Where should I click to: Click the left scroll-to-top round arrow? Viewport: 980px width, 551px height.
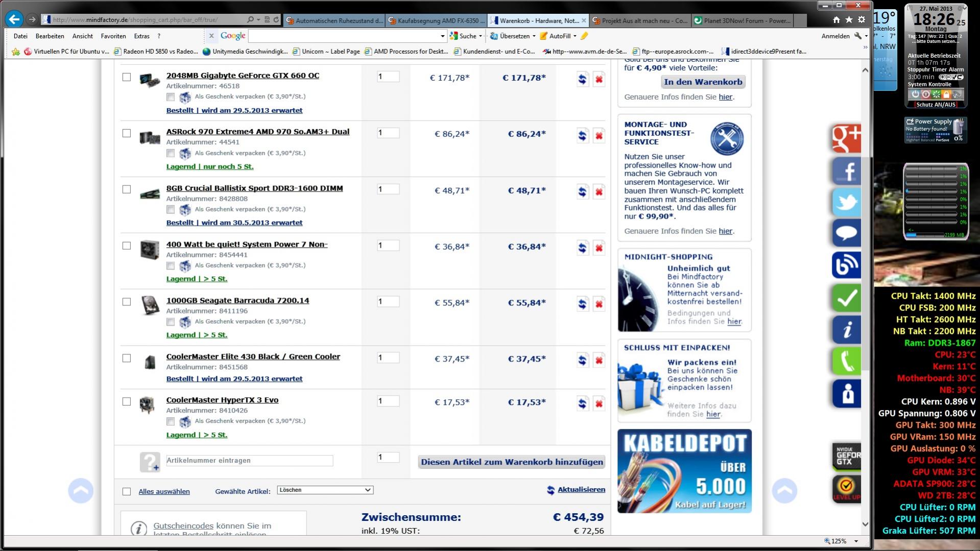pos(81,491)
